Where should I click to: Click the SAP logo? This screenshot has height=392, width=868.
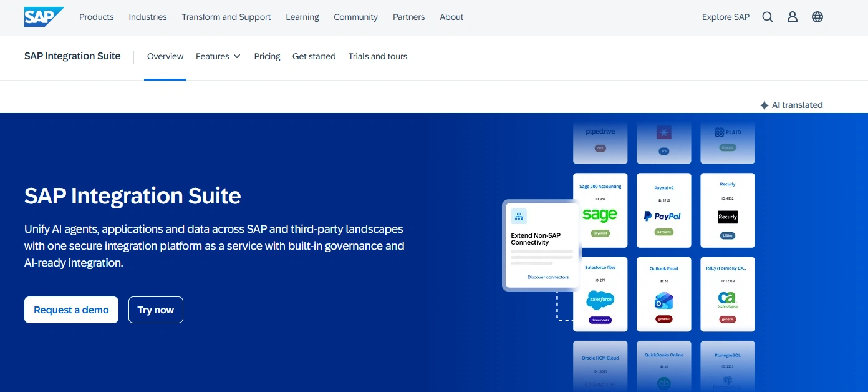[44, 17]
